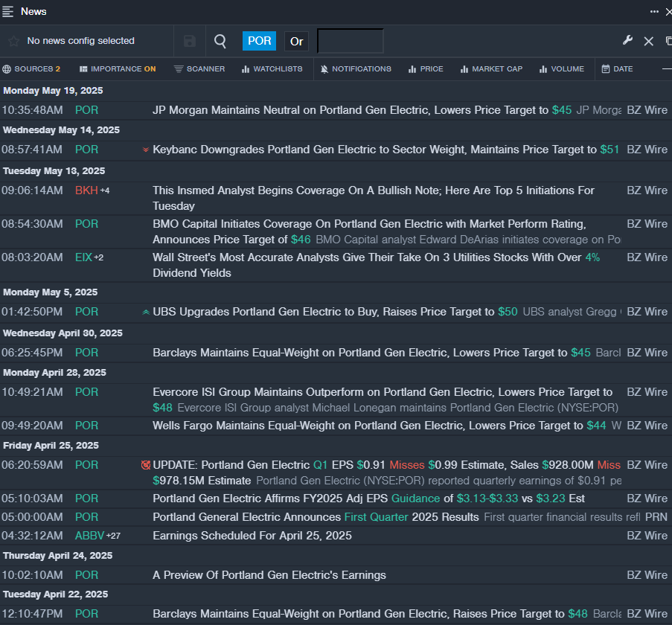Click the BKH ticker symbol
This screenshot has height=625, width=672.
click(x=86, y=190)
